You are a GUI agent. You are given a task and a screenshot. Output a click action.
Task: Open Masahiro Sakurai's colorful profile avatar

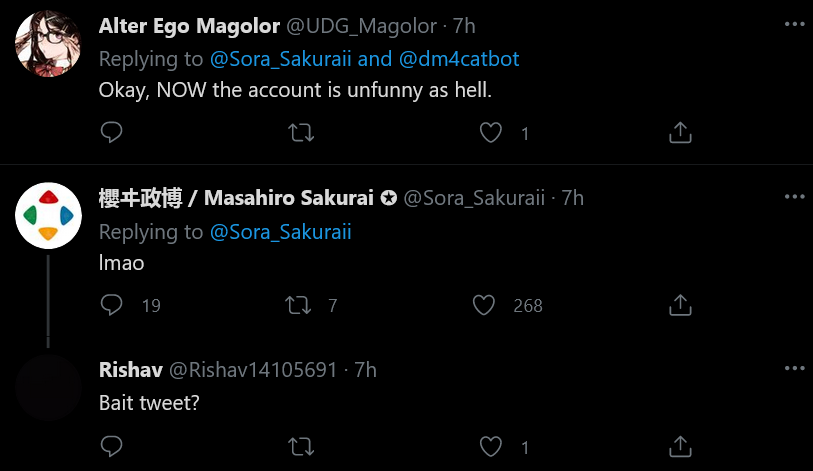pyautogui.click(x=48, y=215)
